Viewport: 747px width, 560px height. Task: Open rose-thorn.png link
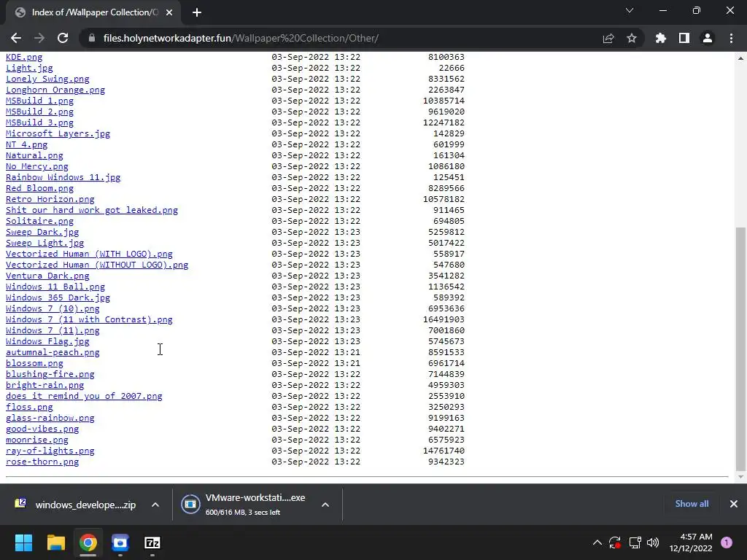coord(42,462)
